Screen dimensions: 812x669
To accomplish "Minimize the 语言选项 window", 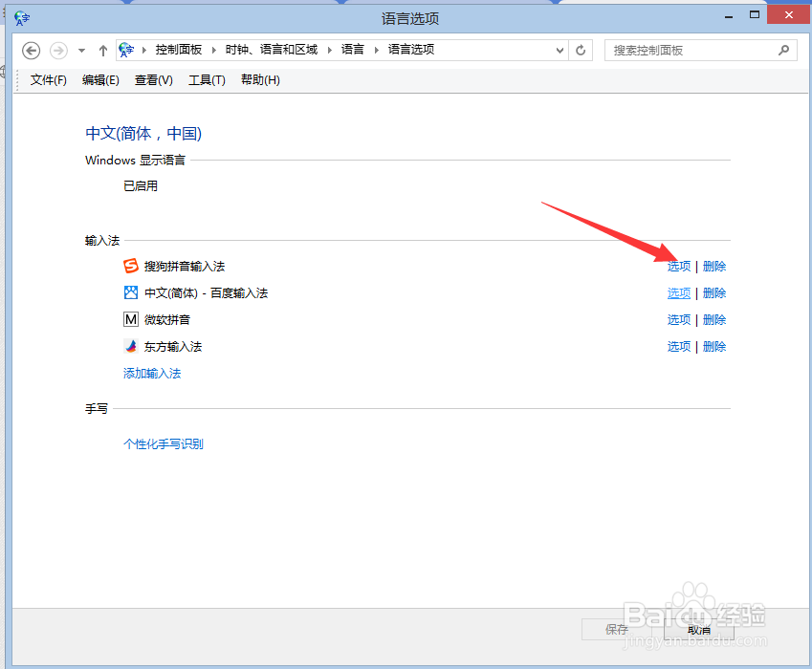I will pyautogui.click(x=729, y=16).
